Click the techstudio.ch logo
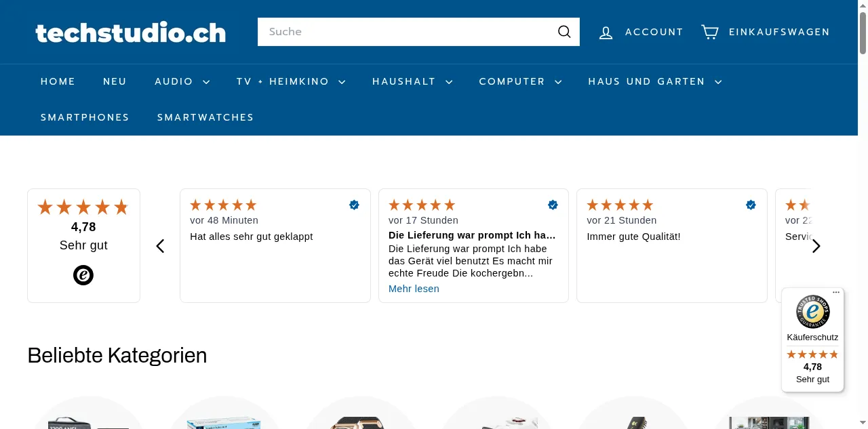This screenshot has width=868, height=429. click(x=131, y=32)
